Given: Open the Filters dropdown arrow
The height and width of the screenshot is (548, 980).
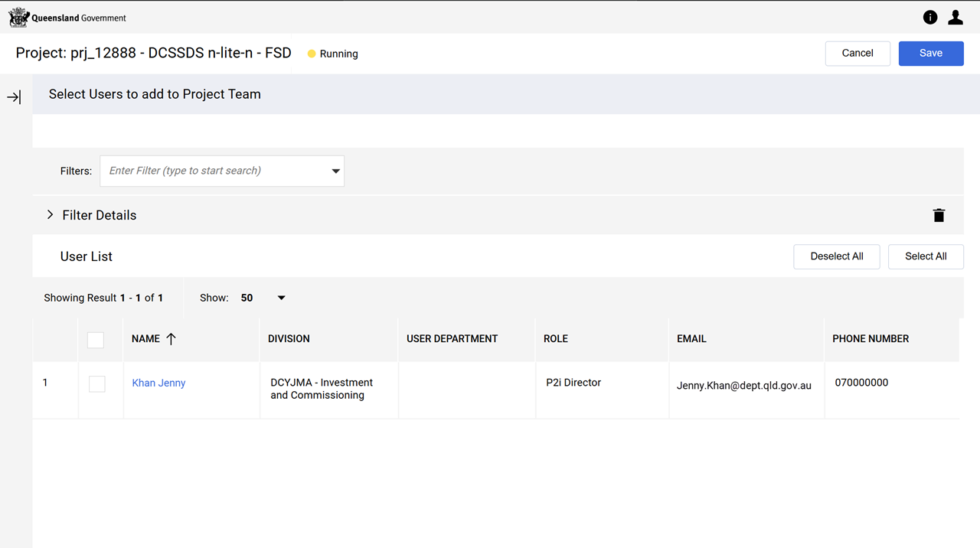Looking at the screenshot, I should pyautogui.click(x=335, y=171).
